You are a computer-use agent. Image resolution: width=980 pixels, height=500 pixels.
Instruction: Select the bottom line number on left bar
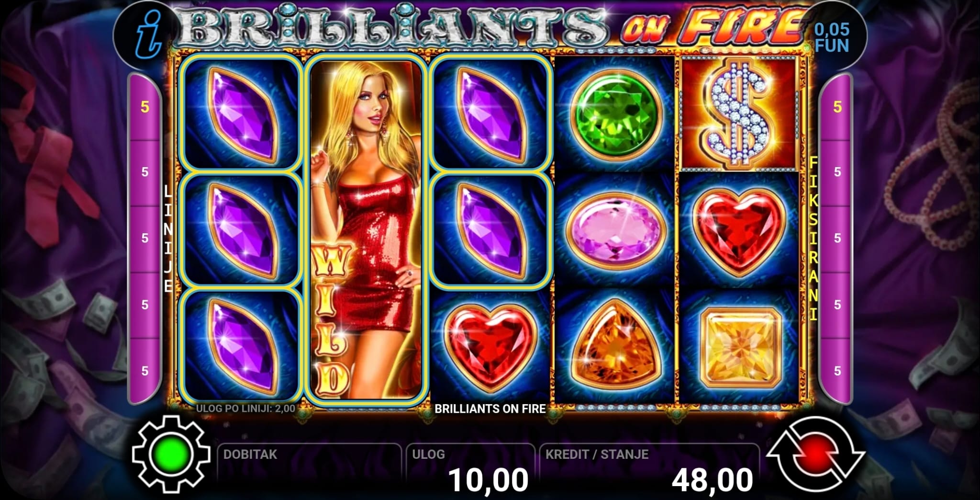pyautogui.click(x=145, y=371)
